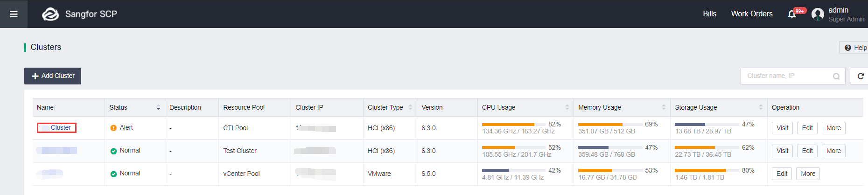Click Visit for the CTI Pool cluster
Viewport: 868px width, 195px height.
782,128
